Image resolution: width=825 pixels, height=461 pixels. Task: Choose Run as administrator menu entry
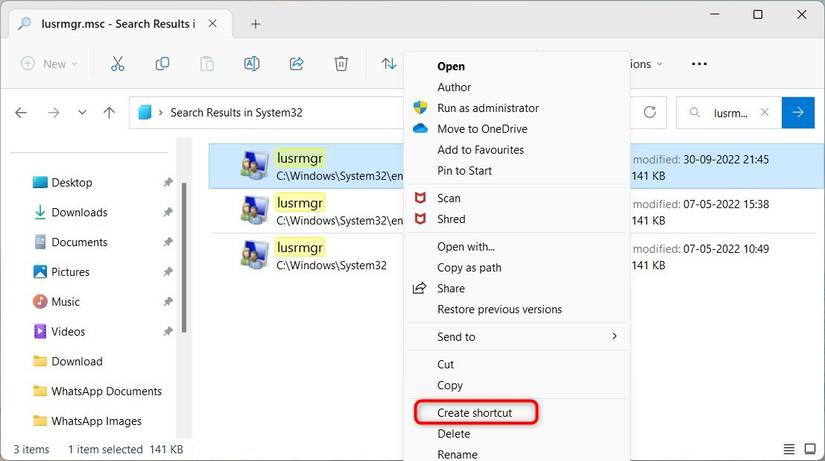click(x=488, y=108)
